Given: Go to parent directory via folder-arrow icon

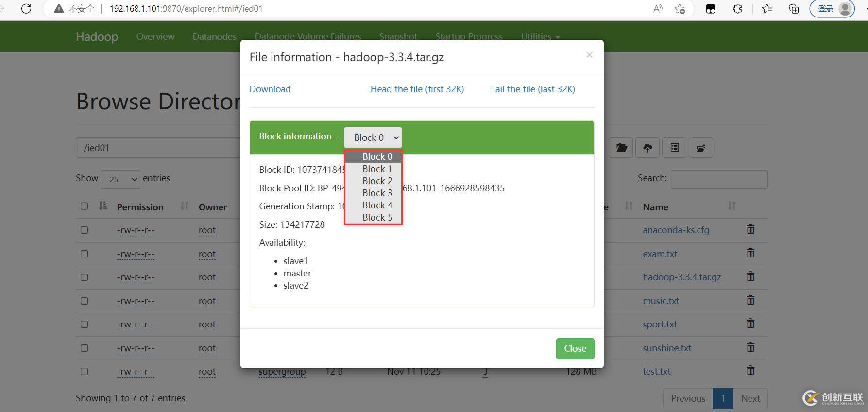Looking at the screenshot, I should [x=701, y=148].
